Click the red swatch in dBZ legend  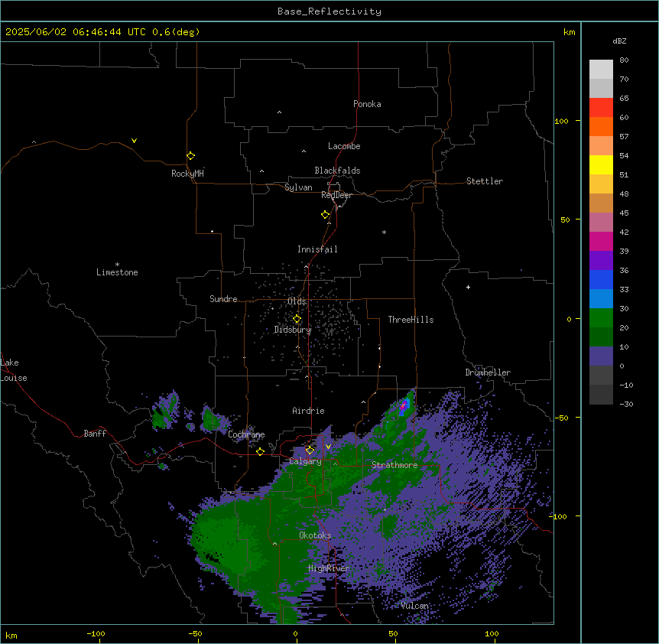point(601,108)
